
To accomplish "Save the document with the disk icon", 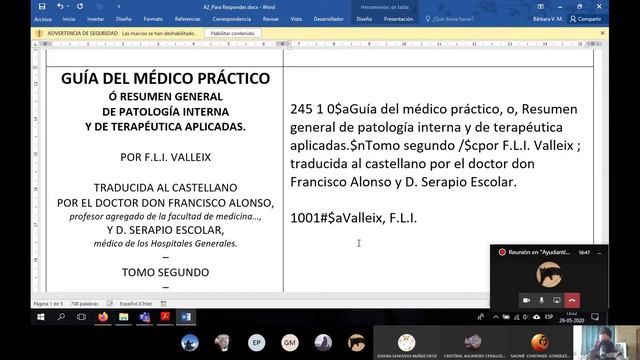I will tap(42, 7).
